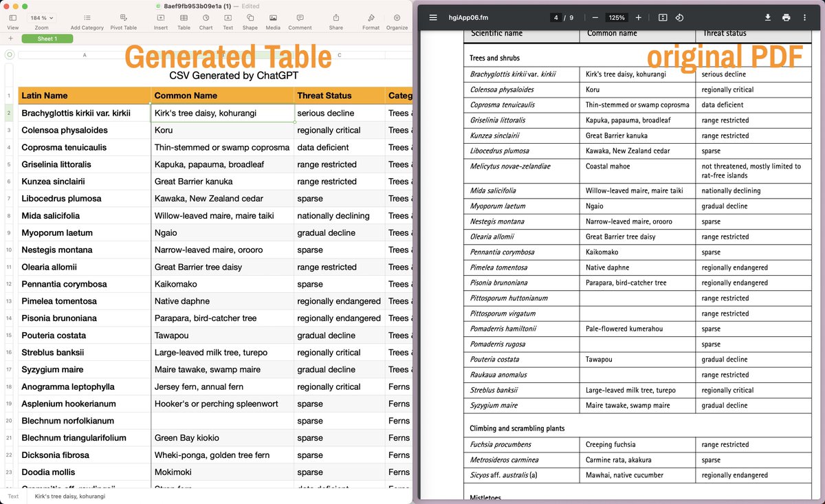
Task: Click the Table icon in Numbers toolbar
Action: pyautogui.click(x=184, y=18)
